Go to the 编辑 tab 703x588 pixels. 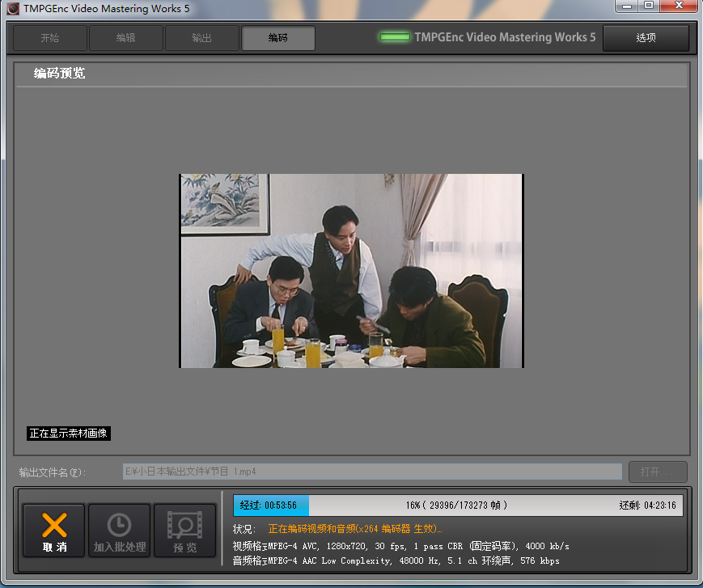click(x=125, y=38)
